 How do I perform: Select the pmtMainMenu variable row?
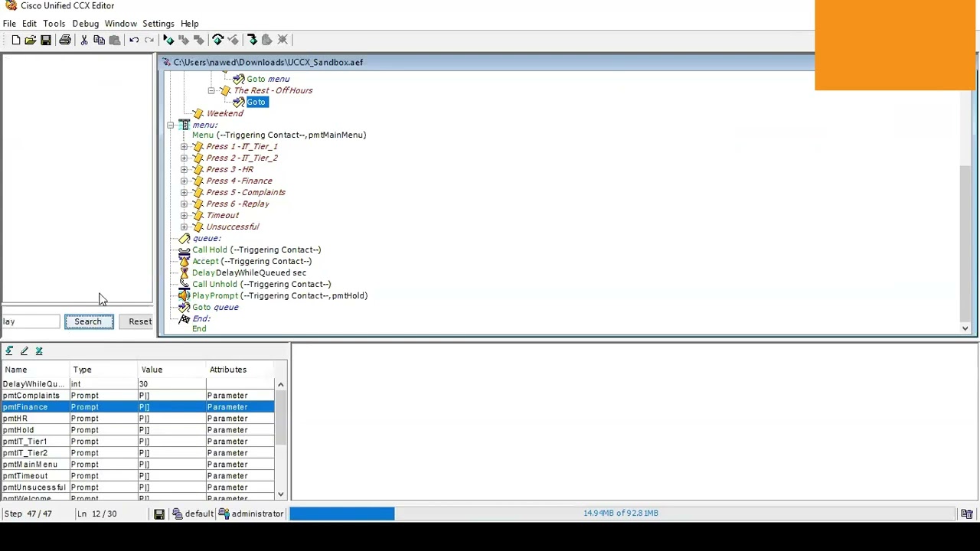point(138,465)
